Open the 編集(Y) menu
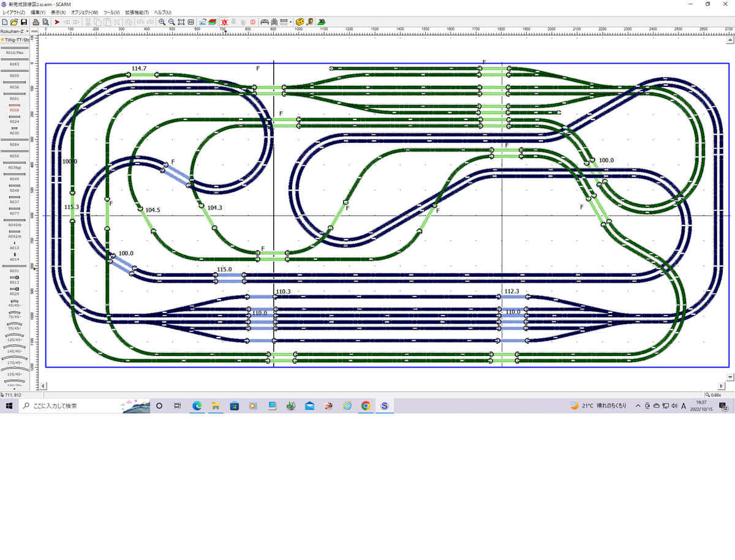 coord(38,12)
